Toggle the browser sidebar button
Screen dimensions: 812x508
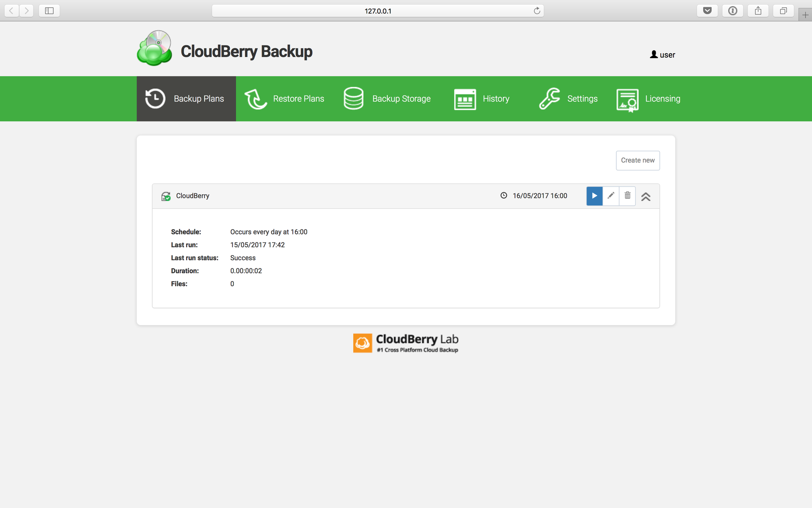pos(49,11)
